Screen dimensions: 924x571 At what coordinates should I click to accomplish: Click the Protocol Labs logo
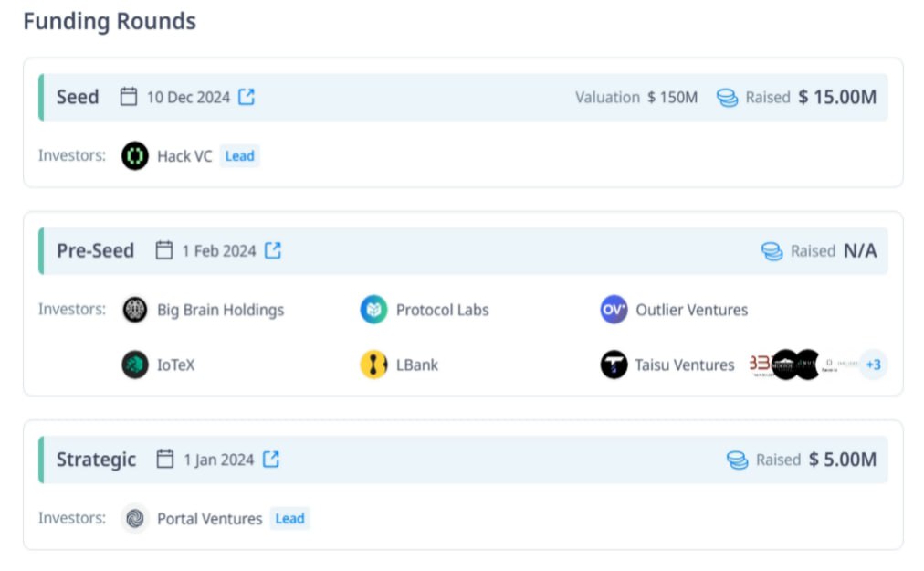point(373,310)
